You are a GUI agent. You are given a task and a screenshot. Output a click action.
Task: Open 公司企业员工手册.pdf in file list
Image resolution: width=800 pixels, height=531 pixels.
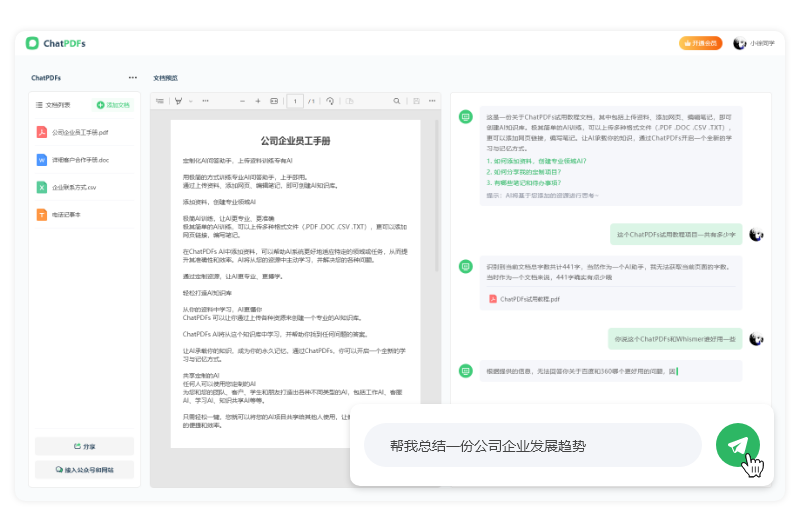pos(80,132)
